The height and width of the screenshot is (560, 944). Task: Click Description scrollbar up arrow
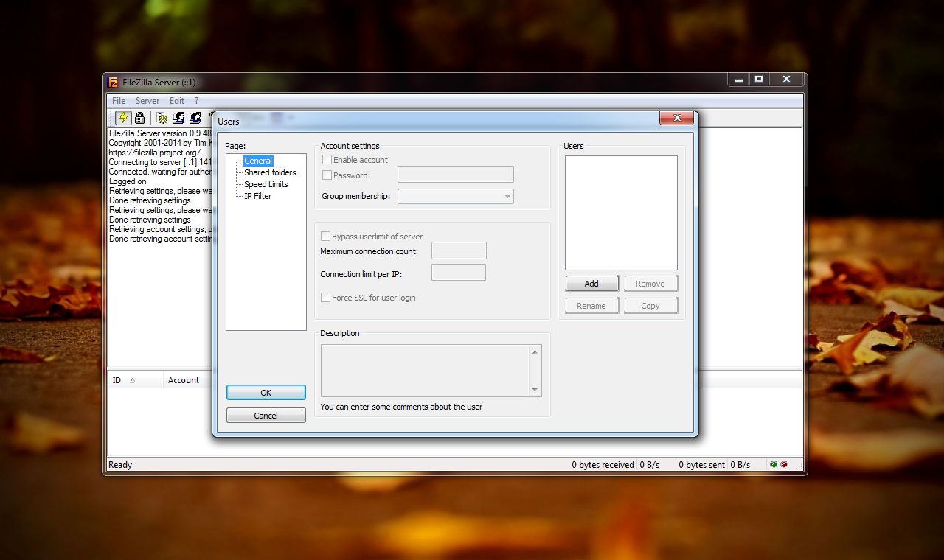click(535, 352)
